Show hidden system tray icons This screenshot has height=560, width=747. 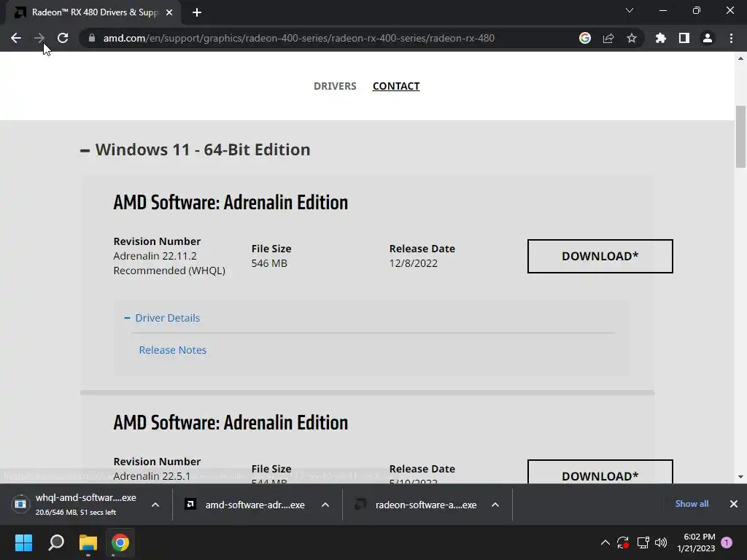pos(605,542)
